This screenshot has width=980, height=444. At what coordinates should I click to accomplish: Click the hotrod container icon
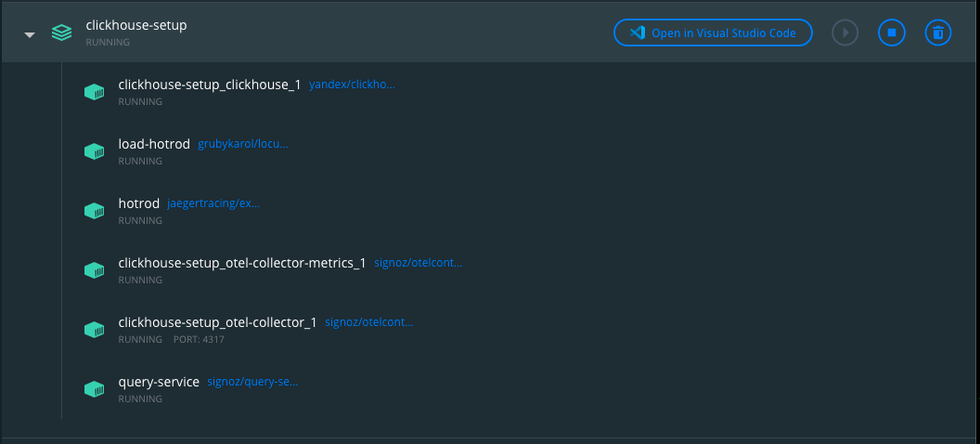point(94,211)
